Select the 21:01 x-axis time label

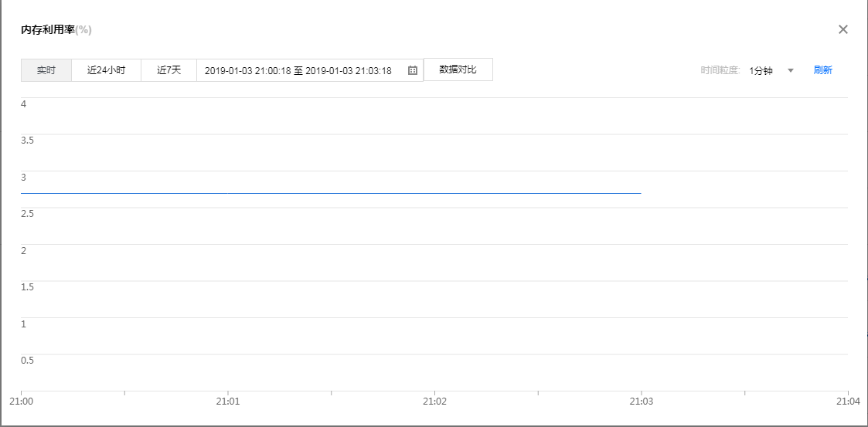[227, 402]
